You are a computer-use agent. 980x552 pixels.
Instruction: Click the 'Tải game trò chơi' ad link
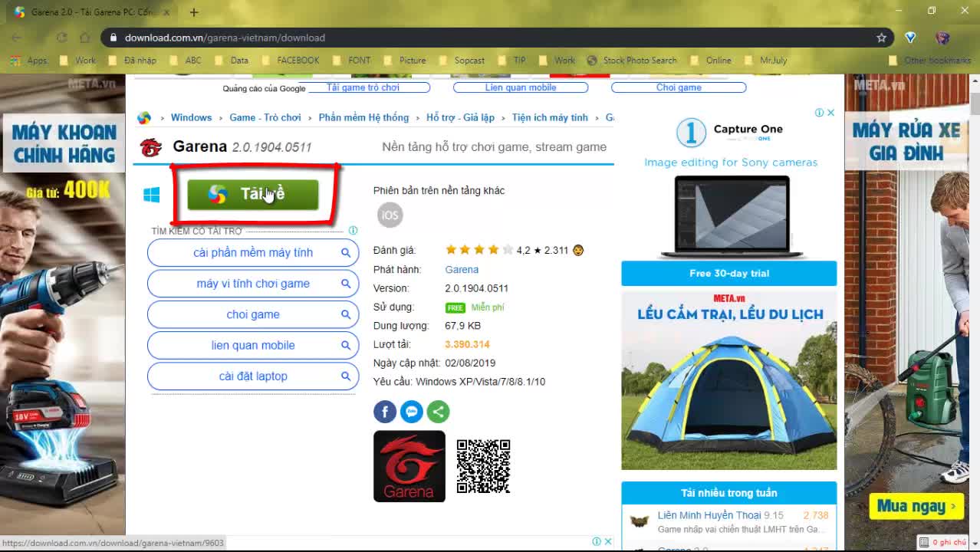[x=363, y=87]
